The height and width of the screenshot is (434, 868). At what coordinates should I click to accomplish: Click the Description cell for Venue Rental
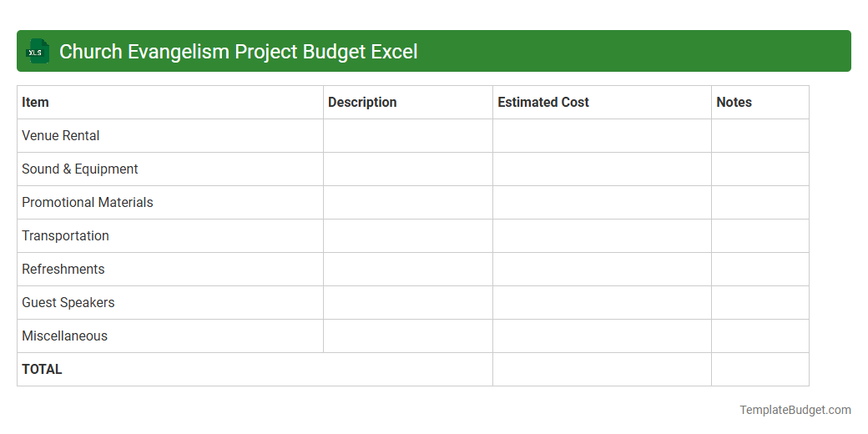coord(408,135)
